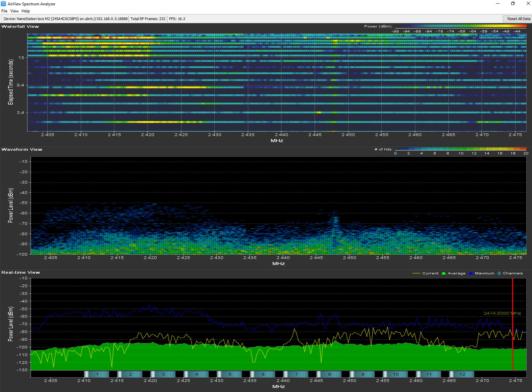Click the Current line legend icon

(x=416, y=273)
